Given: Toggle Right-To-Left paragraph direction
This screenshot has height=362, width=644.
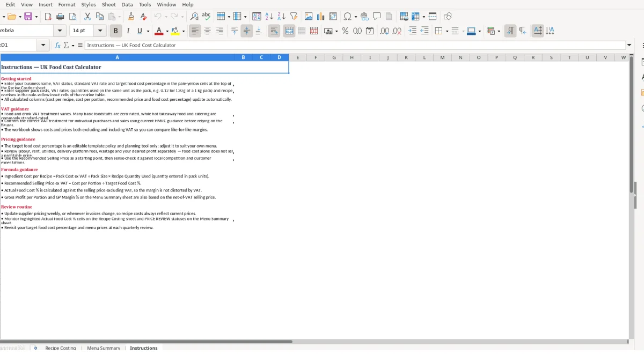Looking at the screenshot, I should [523, 31].
